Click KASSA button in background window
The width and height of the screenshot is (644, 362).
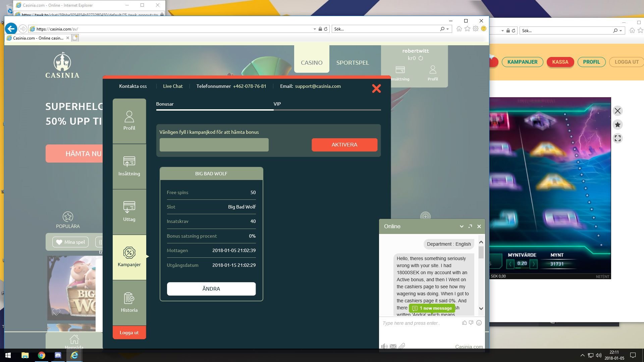click(x=560, y=62)
